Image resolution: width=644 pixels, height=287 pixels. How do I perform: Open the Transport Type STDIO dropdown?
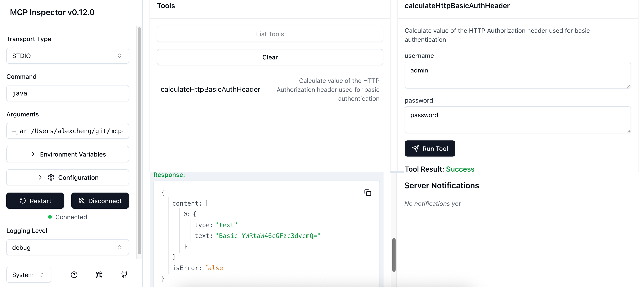(67, 56)
